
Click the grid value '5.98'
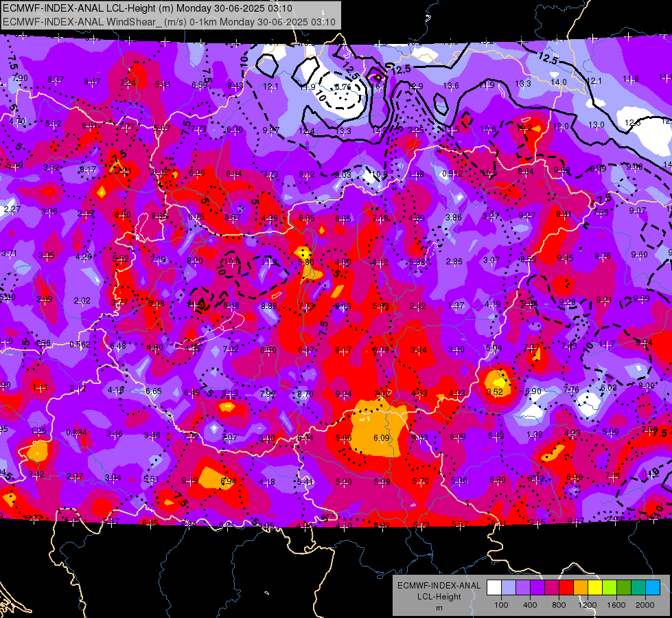[382, 481]
